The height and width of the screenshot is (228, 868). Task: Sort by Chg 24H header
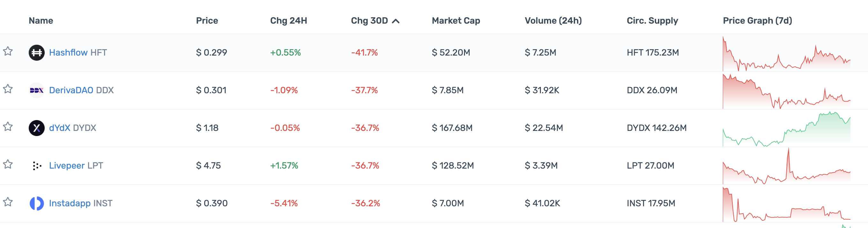click(x=288, y=20)
